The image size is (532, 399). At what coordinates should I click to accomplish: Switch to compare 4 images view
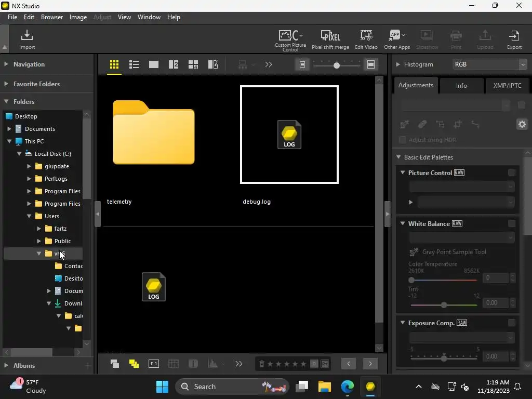[193, 64]
